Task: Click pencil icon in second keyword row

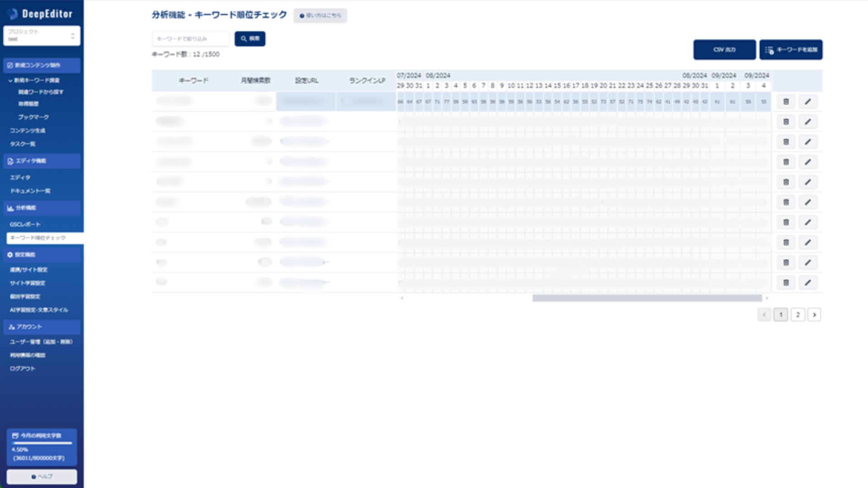Action: click(x=808, y=122)
